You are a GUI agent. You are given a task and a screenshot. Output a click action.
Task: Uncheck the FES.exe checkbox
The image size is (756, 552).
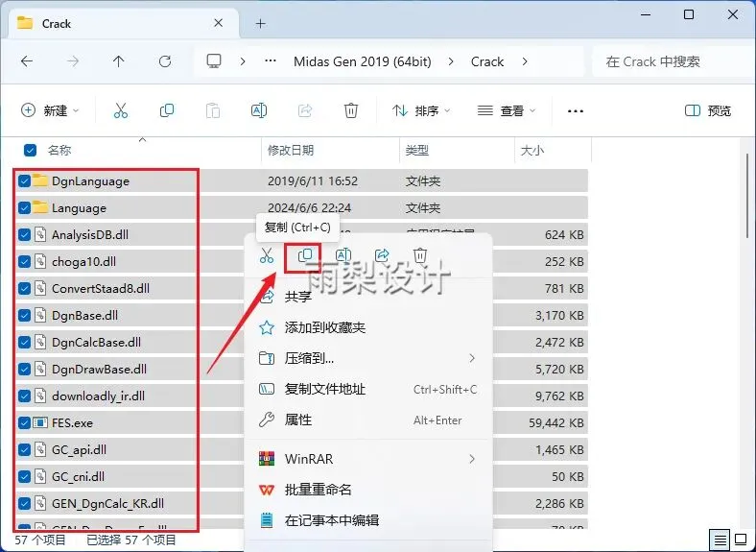click(24, 423)
